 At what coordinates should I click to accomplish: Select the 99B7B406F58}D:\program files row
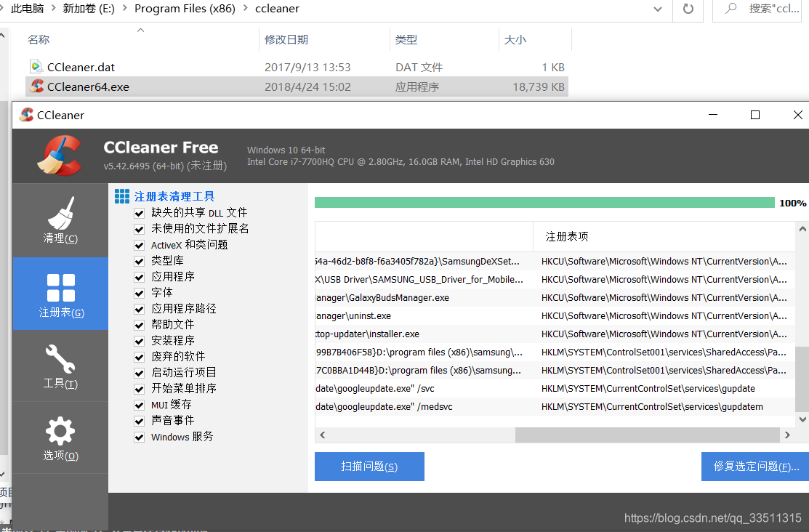coord(555,352)
